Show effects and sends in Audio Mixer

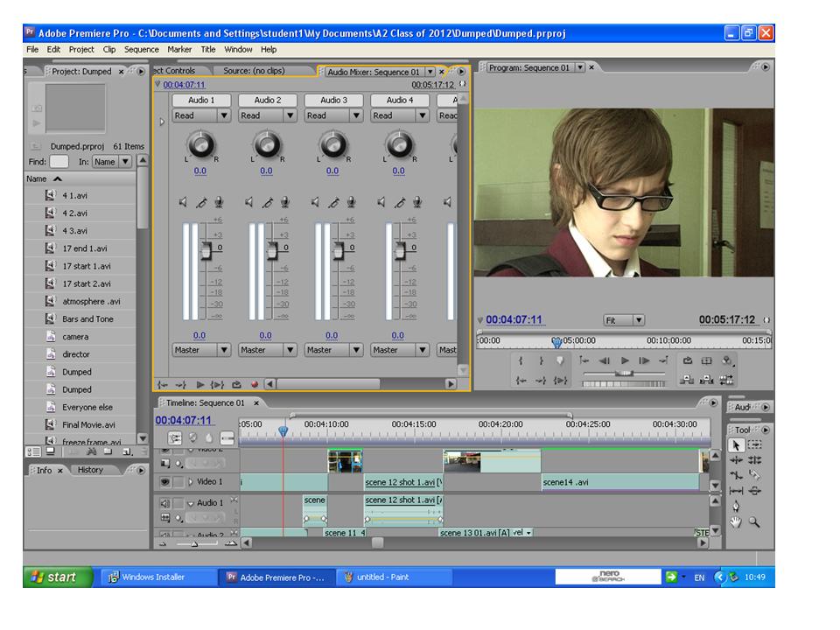coord(162,122)
